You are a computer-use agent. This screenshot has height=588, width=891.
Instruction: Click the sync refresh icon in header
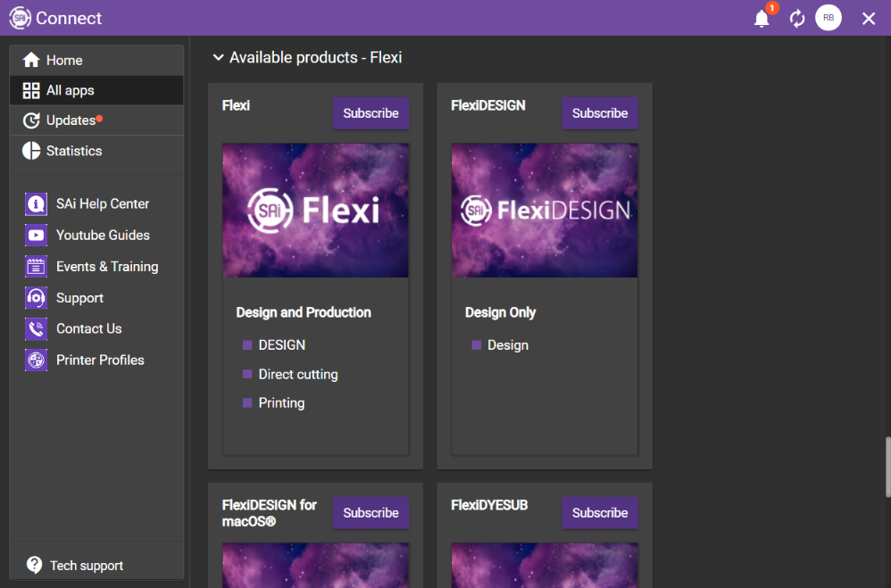tap(796, 17)
